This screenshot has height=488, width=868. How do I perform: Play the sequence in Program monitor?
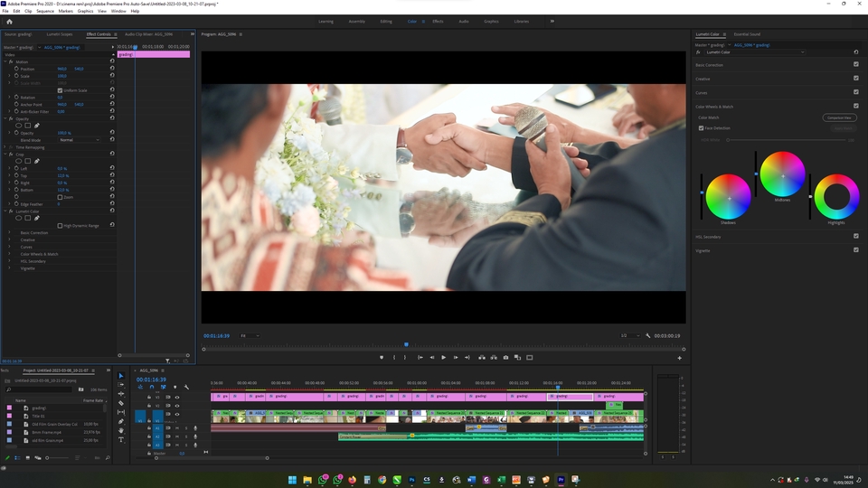coord(443,358)
